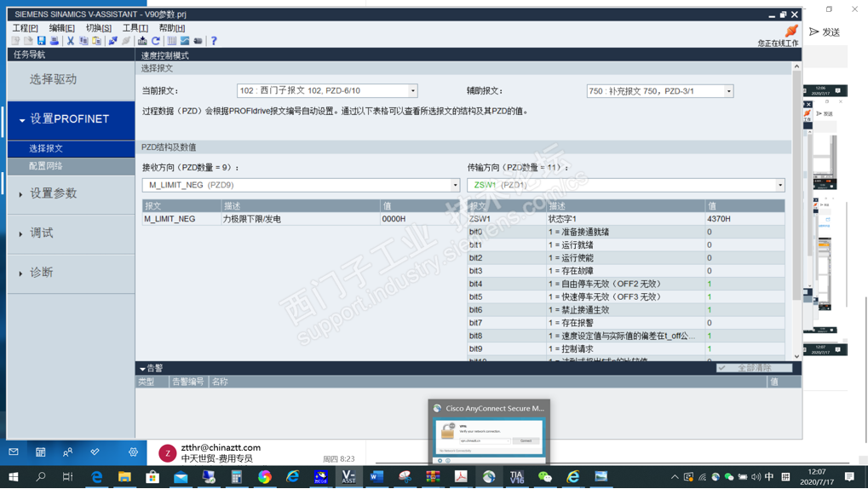The height and width of the screenshot is (489, 868).
Task: Click the ztthr@chinaztt.com mail sender
Action: [x=221, y=447]
